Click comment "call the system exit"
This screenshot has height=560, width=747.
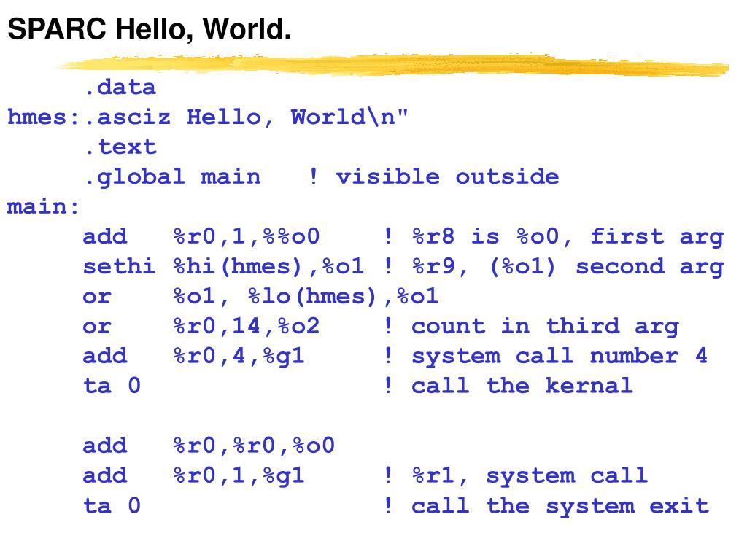pyautogui.click(x=560, y=506)
